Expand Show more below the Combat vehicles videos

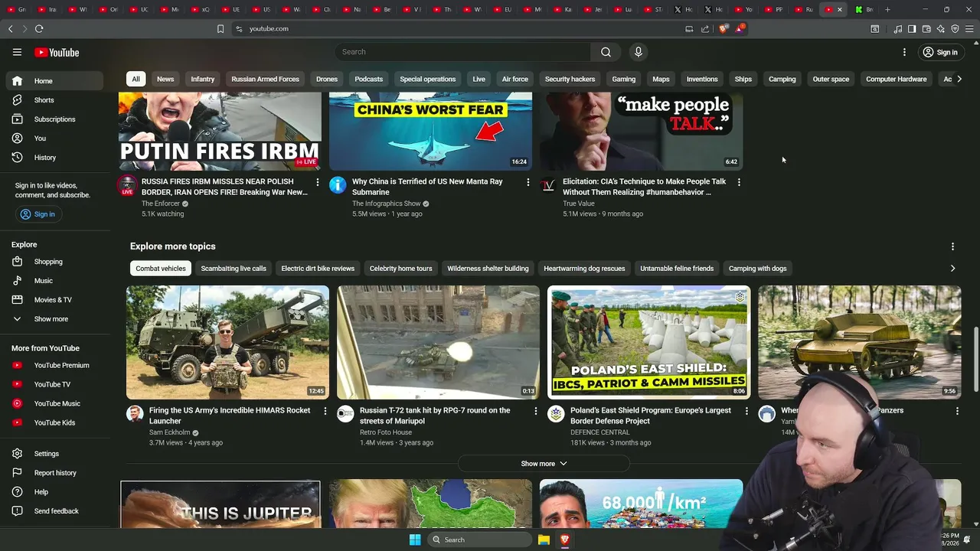coord(544,464)
